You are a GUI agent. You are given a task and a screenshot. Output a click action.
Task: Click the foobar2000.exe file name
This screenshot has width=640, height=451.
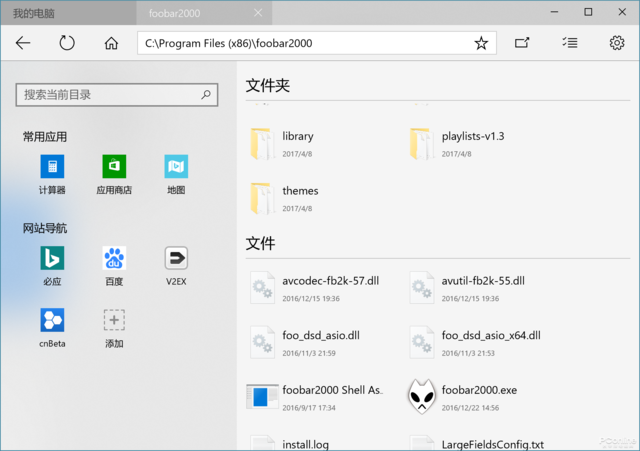[x=479, y=390]
